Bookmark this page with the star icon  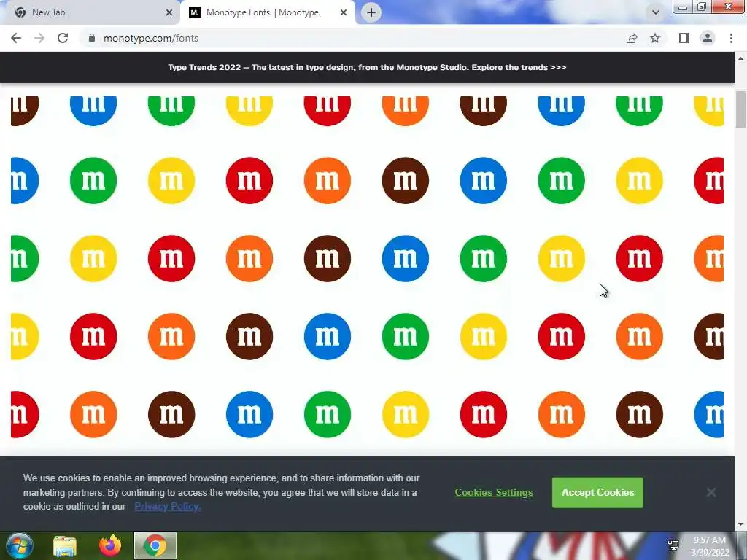(x=656, y=38)
